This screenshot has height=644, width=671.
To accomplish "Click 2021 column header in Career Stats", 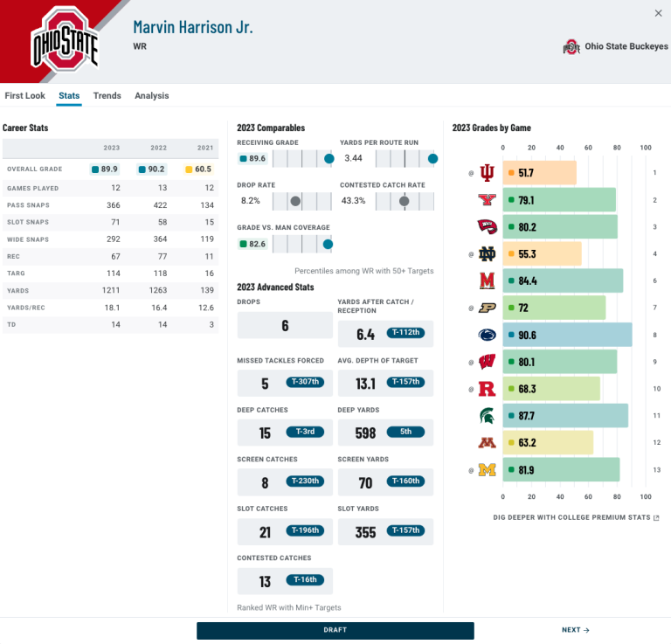I will (205, 148).
